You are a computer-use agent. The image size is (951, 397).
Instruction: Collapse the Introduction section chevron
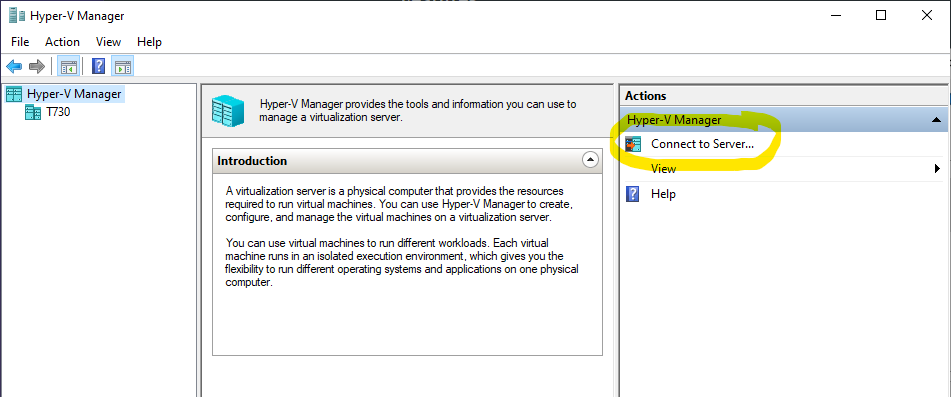(x=590, y=160)
